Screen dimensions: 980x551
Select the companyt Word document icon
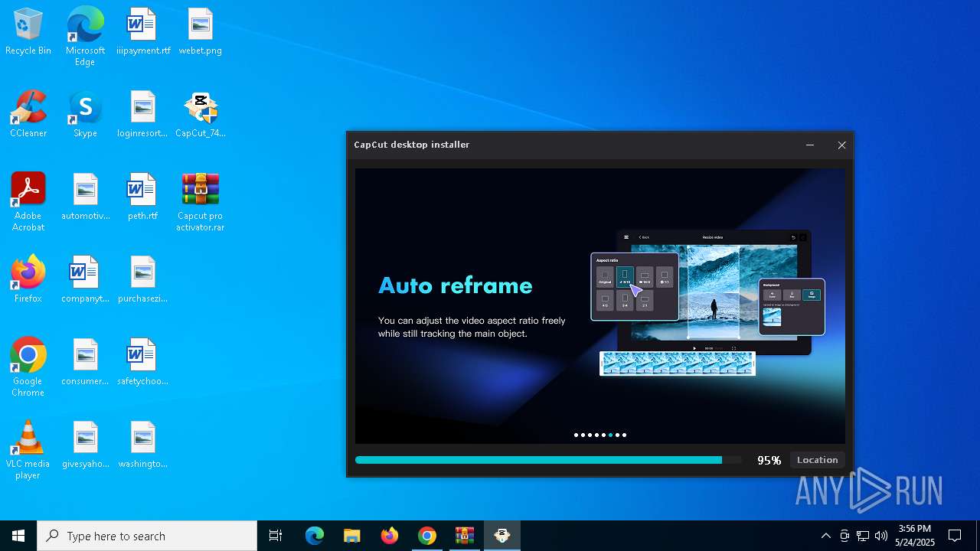point(85,280)
